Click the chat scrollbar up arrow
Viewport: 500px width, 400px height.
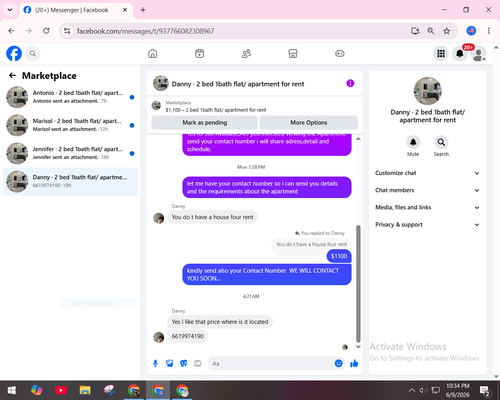click(x=358, y=139)
